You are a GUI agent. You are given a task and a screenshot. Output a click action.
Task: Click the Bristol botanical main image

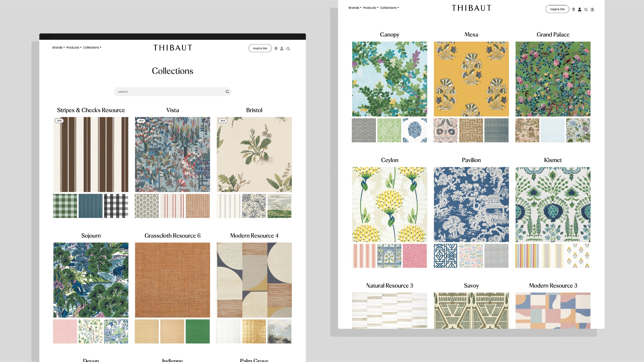click(254, 154)
